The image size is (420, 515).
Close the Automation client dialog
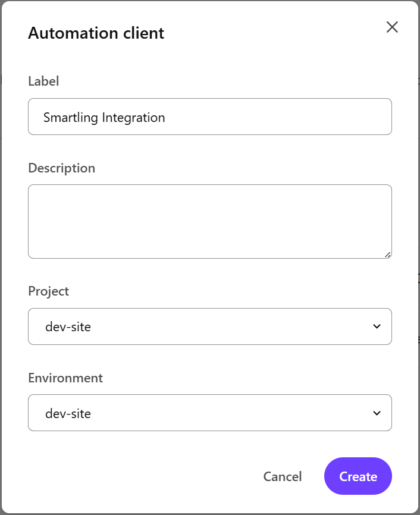click(x=392, y=27)
